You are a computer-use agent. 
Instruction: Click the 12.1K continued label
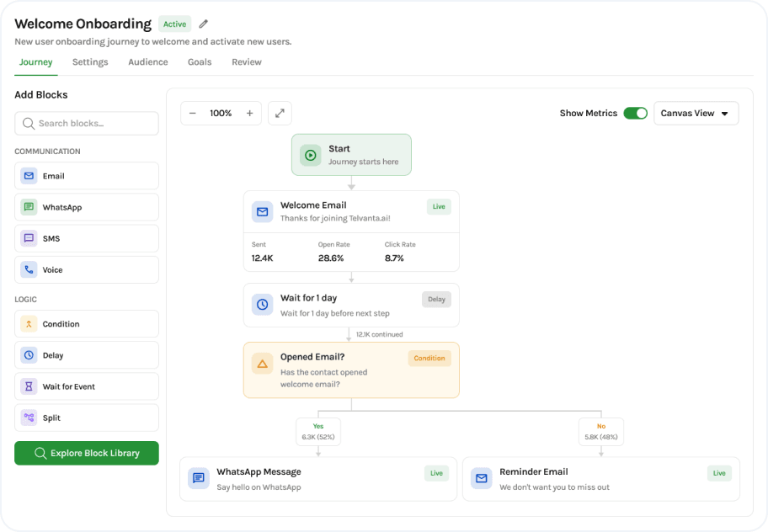point(379,334)
